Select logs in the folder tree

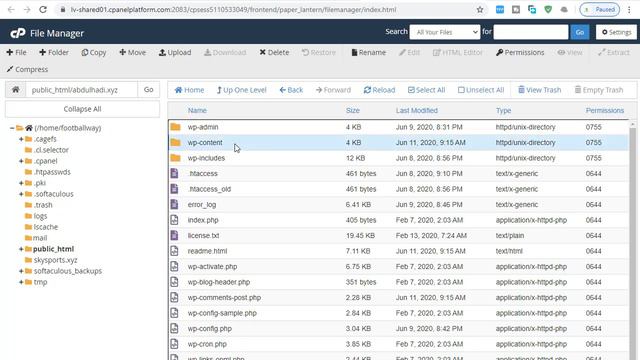(x=40, y=216)
